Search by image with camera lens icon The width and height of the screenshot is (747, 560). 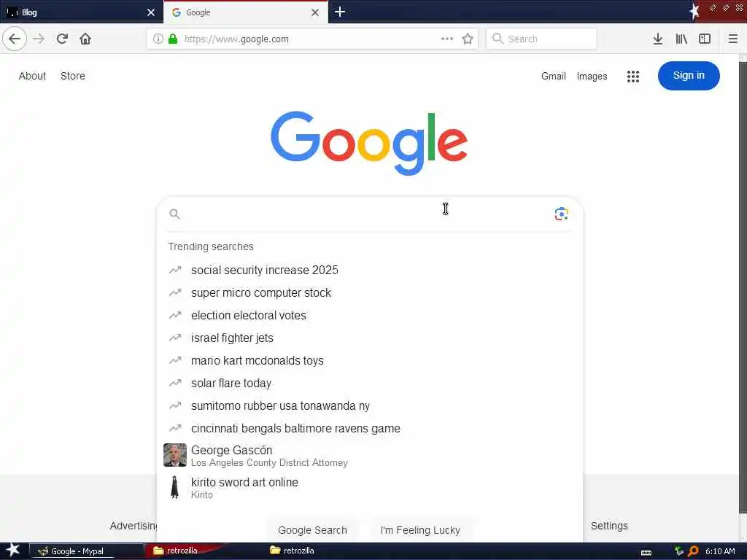click(x=561, y=214)
